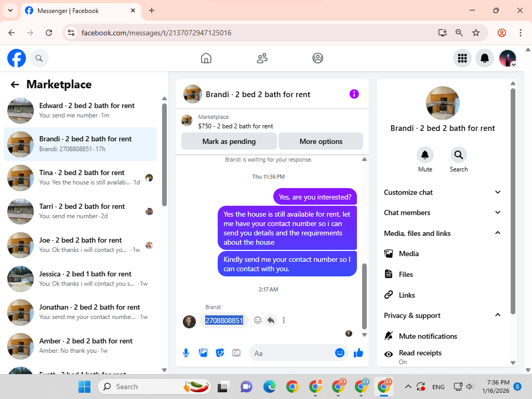Image resolution: width=532 pixels, height=399 pixels.
Task: Click Brandi's avatar beside the message
Action: (189, 321)
